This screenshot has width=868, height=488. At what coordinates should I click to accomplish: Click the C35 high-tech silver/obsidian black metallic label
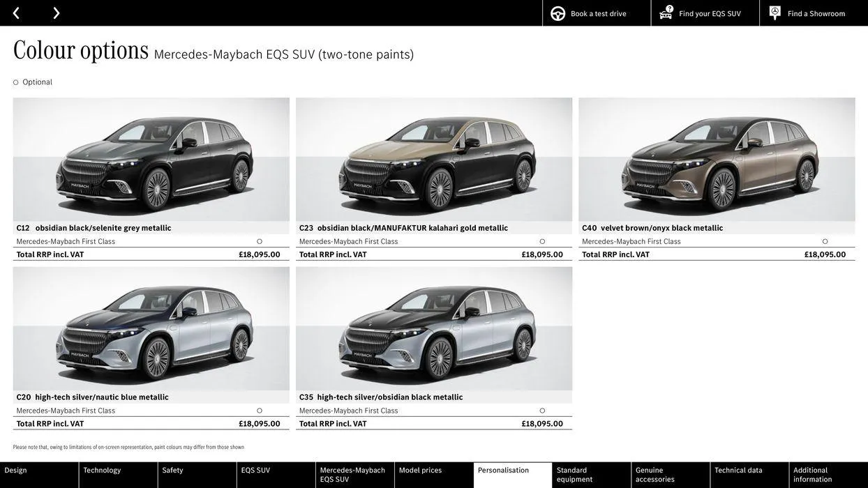pos(381,397)
